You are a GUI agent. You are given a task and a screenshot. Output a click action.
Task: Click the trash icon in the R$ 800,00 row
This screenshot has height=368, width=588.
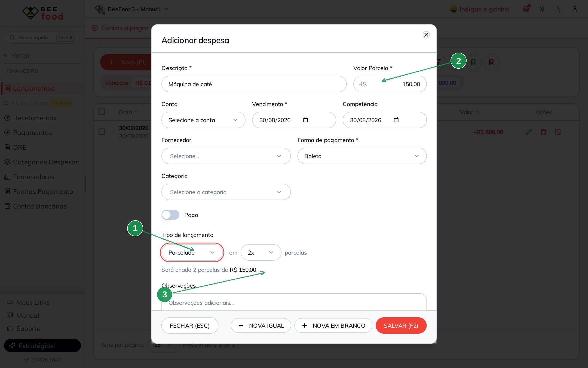tap(543, 132)
